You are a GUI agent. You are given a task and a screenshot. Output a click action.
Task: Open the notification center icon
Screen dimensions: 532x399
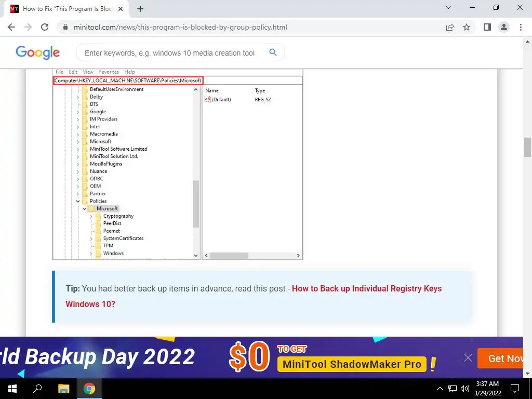click(x=515, y=389)
